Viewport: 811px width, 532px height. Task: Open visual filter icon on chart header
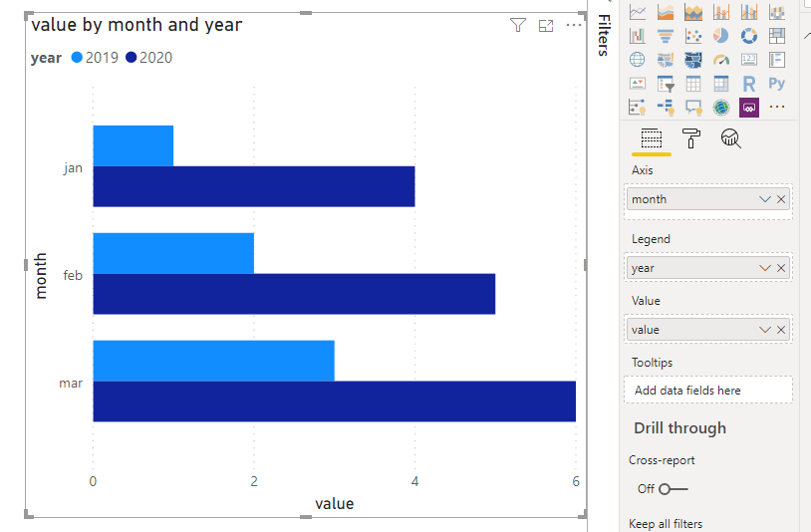point(518,25)
